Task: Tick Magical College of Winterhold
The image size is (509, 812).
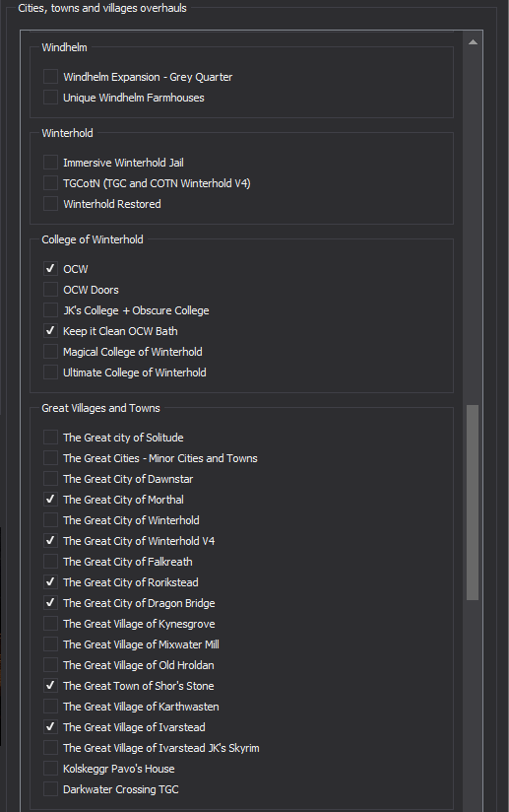Action: click(50, 352)
